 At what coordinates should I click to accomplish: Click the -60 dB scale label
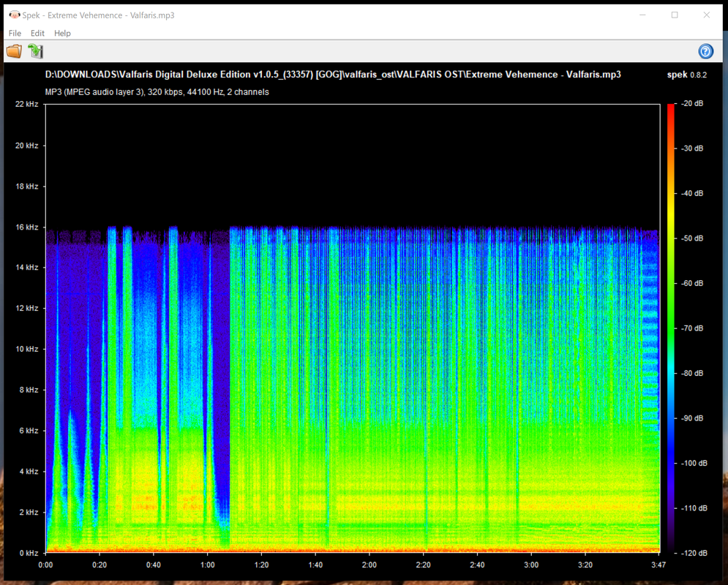click(x=692, y=284)
